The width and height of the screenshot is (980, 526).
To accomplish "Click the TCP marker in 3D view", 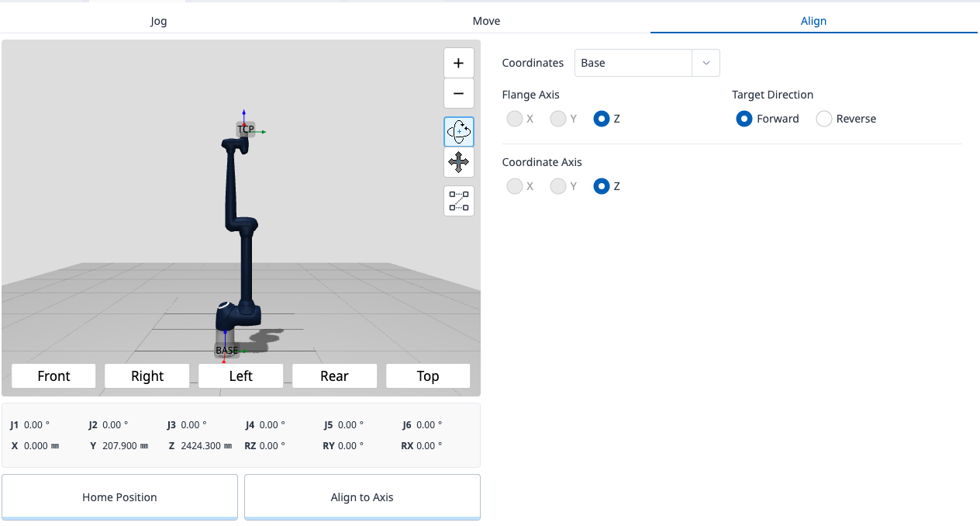I will (x=245, y=130).
